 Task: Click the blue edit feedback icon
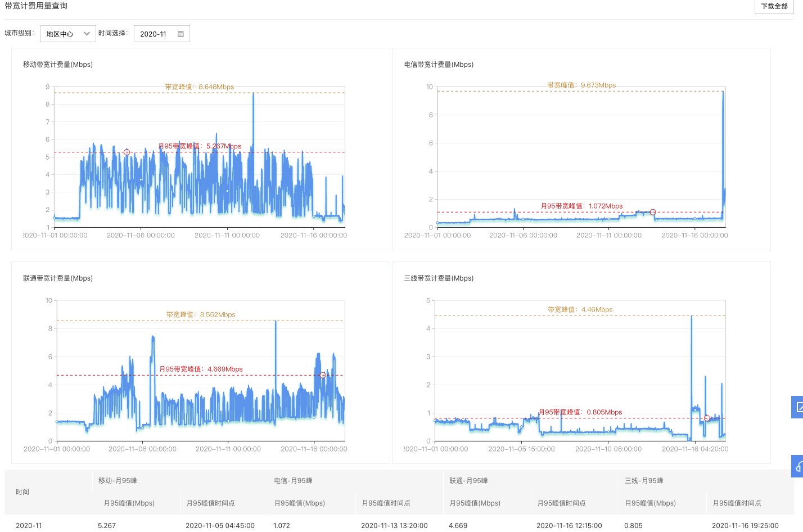(797, 407)
